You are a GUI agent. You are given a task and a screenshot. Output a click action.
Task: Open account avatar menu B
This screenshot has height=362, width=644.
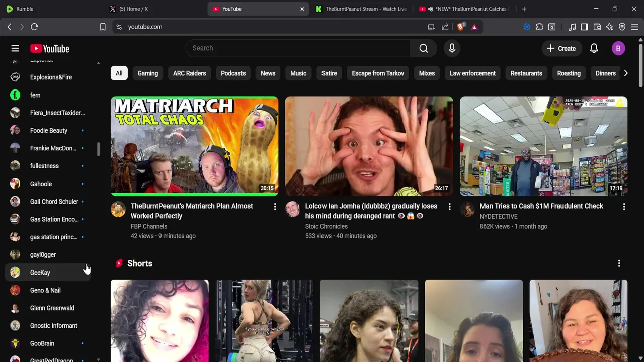(618, 48)
